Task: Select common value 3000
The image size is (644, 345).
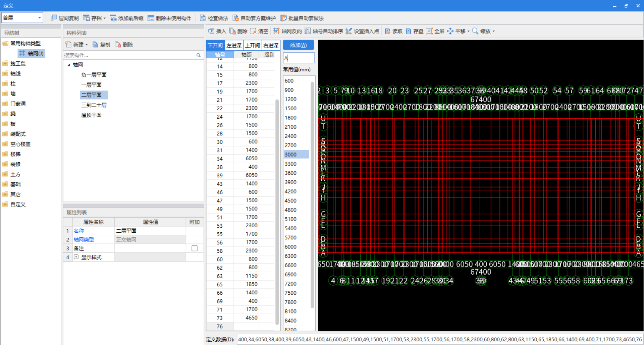Action: pyautogui.click(x=296, y=154)
